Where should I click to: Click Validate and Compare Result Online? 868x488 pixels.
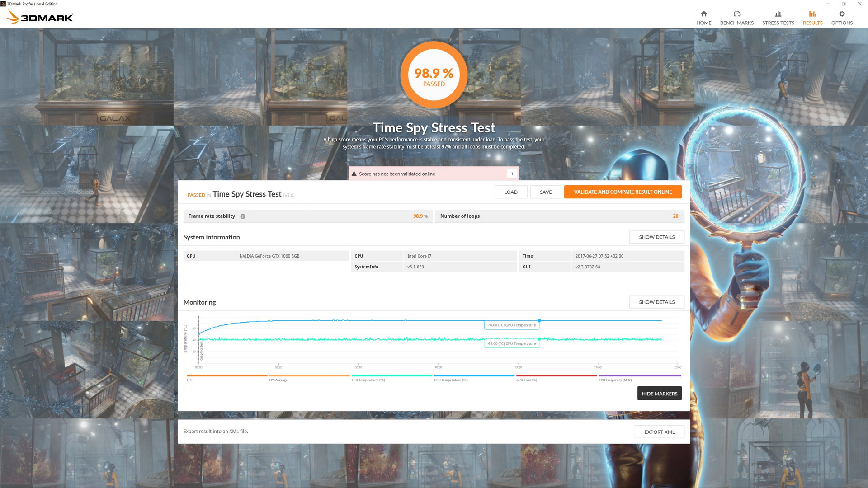(623, 192)
